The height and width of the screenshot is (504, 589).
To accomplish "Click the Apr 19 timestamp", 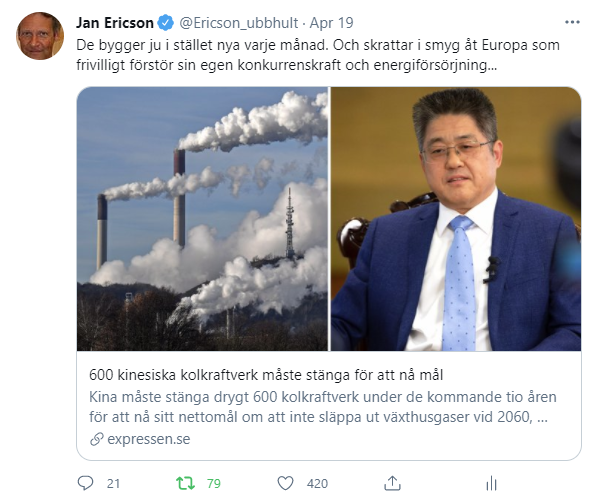I will 331,23.
